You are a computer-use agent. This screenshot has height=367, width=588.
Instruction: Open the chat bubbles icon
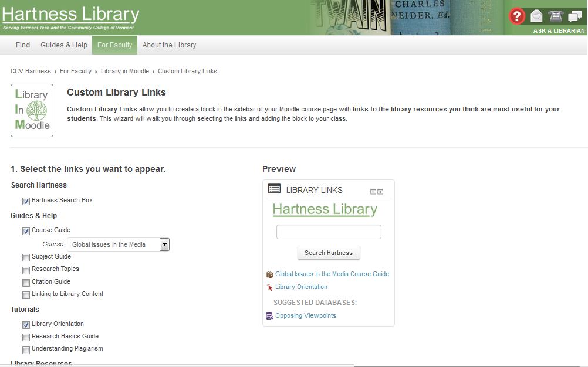click(x=575, y=16)
